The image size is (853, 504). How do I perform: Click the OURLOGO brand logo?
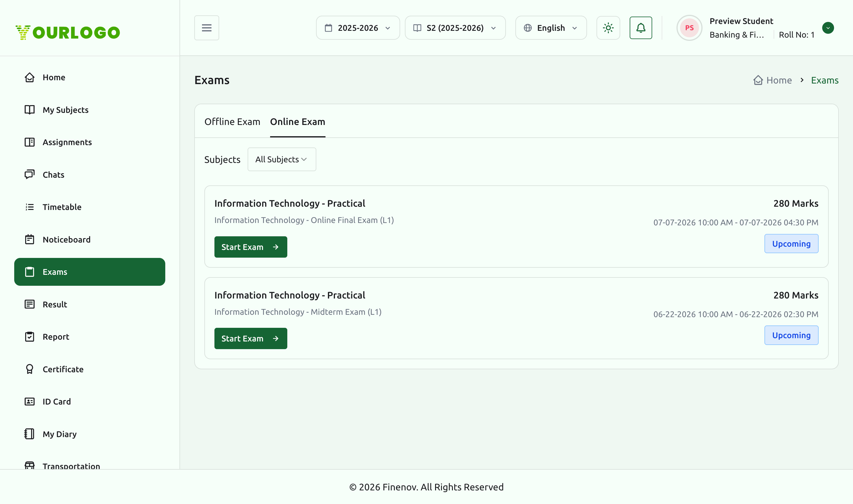68,32
